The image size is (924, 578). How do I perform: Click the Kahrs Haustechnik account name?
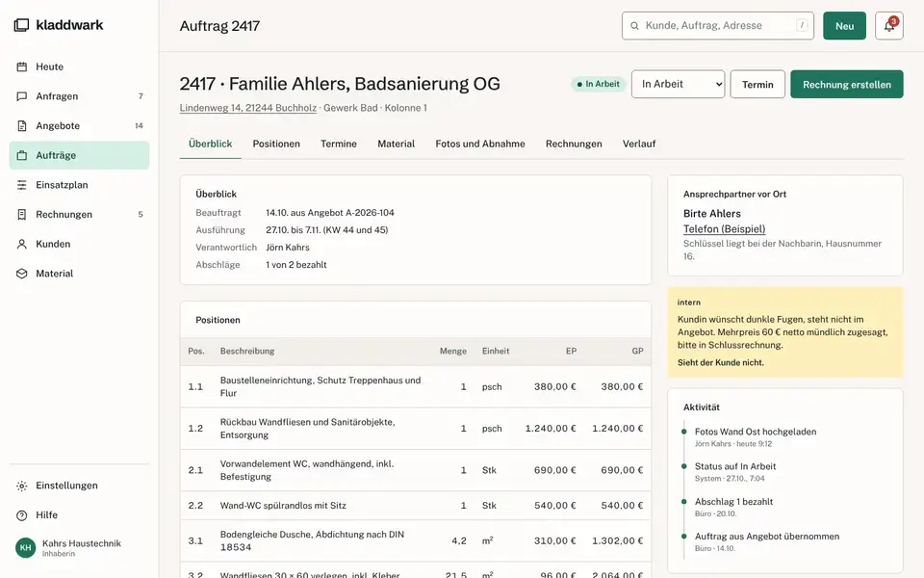[81, 543]
